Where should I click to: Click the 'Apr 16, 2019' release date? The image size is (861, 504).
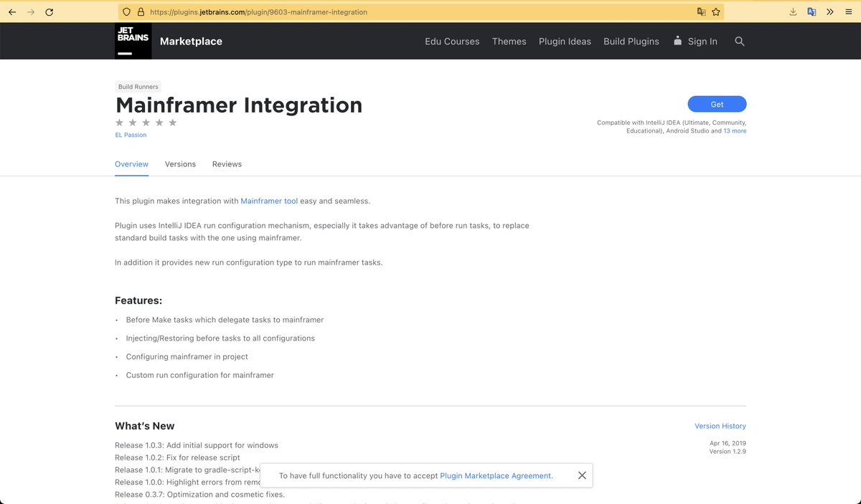(x=728, y=444)
